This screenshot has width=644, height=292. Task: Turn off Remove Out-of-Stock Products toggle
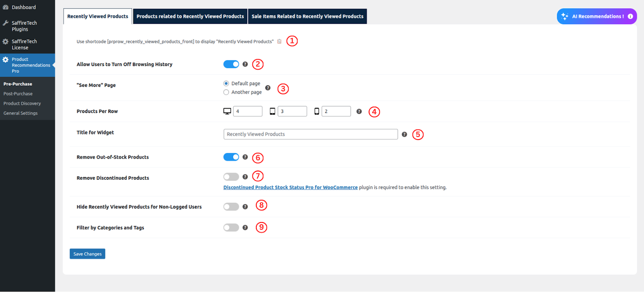tap(231, 157)
